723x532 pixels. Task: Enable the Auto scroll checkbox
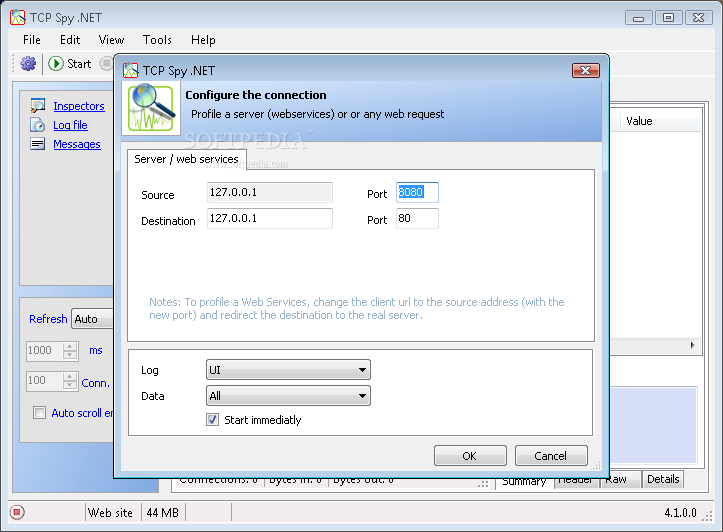point(40,413)
